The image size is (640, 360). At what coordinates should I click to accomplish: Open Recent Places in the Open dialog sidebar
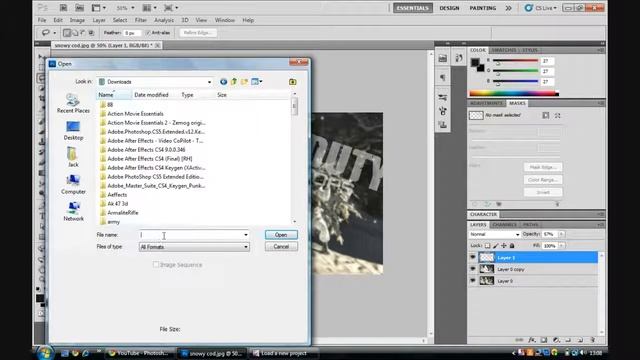coord(73,103)
